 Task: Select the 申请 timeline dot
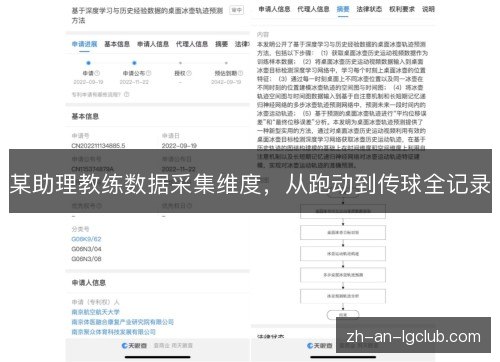pos(88,63)
